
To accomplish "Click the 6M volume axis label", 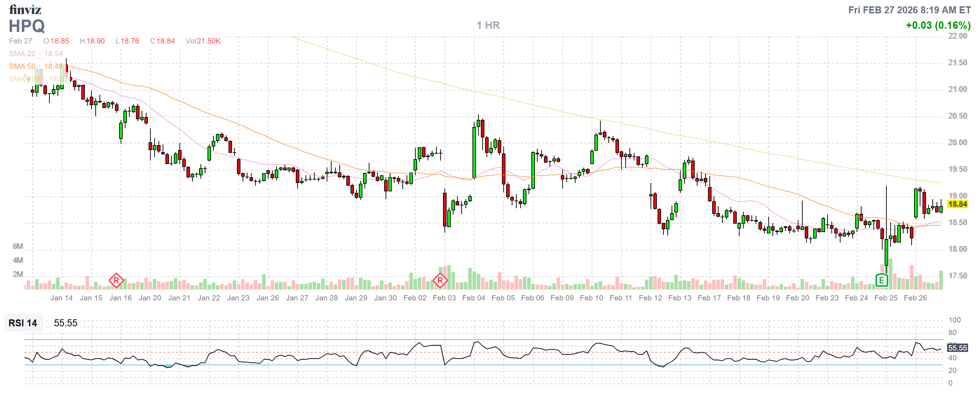I will click(18, 246).
